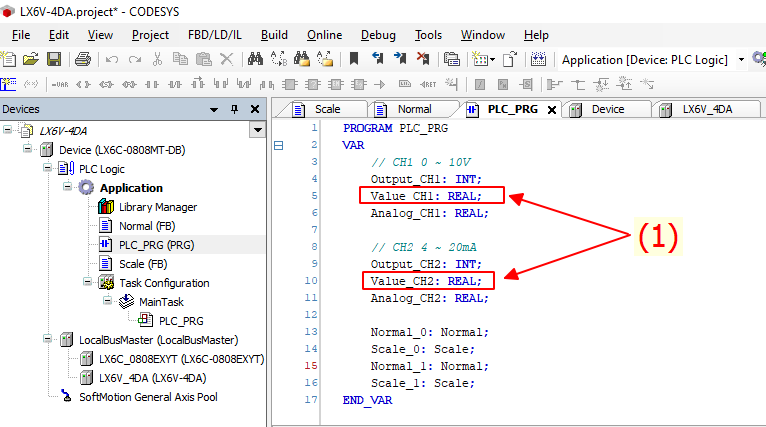
Task: Open the Find binoculars icon
Action: [254, 60]
